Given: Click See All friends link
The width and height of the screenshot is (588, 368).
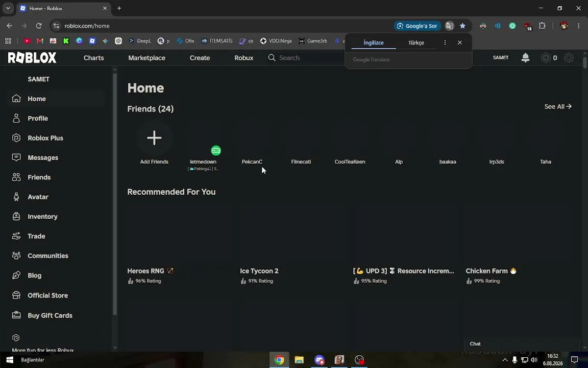Looking at the screenshot, I should click(557, 107).
